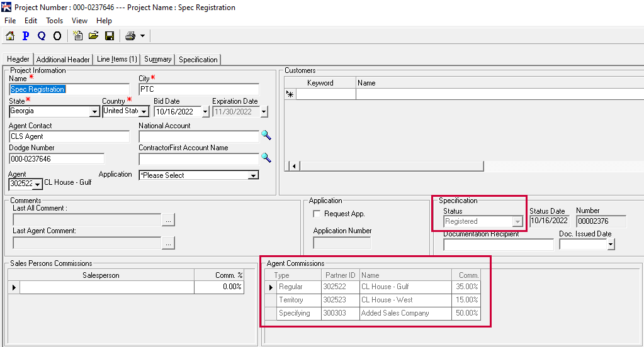Click the Agent Contact input field
Viewport: 644px width, 347px height.
69,136
